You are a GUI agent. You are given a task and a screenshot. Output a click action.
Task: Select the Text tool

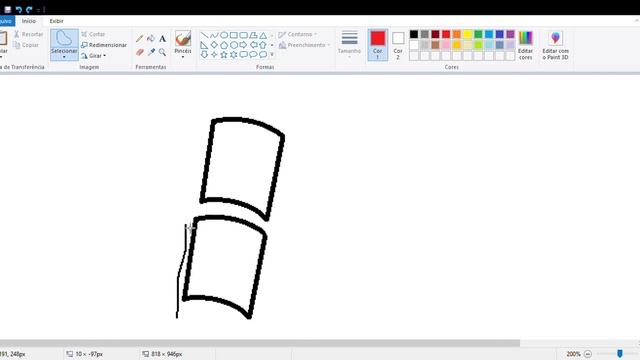pos(162,39)
